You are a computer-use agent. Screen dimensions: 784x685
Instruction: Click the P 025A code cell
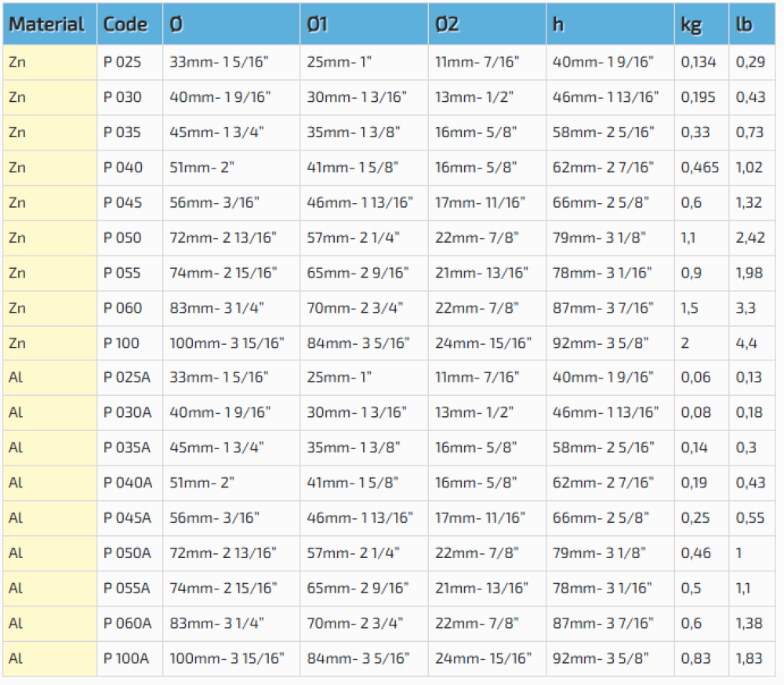coord(126,378)
